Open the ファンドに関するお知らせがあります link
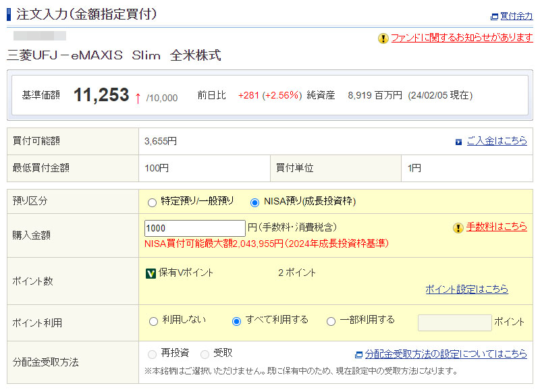This screenshot has height=392, width=540. 462,38
